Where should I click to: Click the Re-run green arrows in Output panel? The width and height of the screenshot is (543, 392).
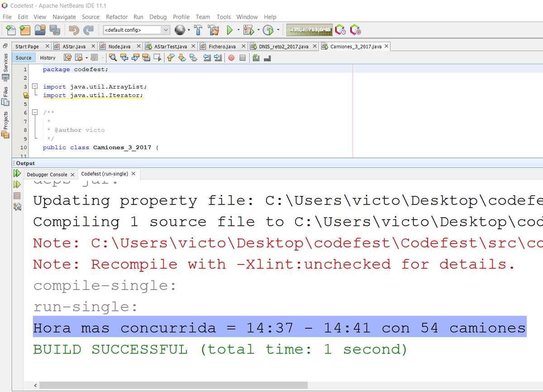point(17,173)
